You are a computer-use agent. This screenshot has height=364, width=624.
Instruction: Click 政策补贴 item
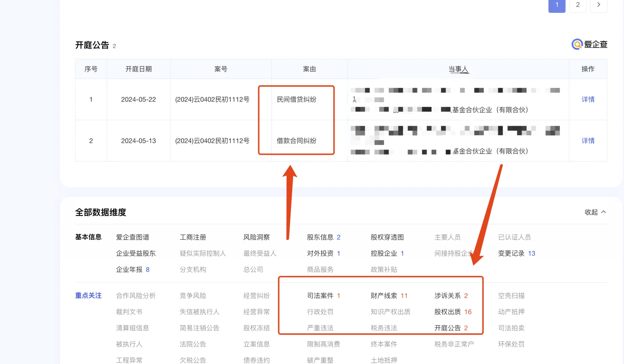384,270
